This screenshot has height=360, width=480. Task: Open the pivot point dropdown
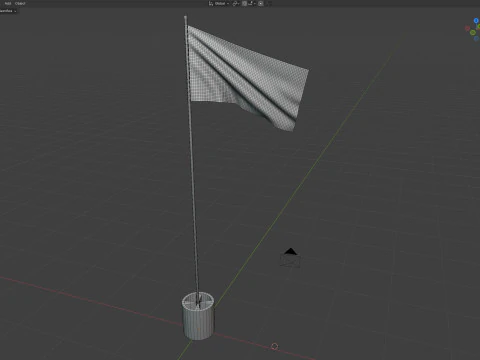point(236,3)
